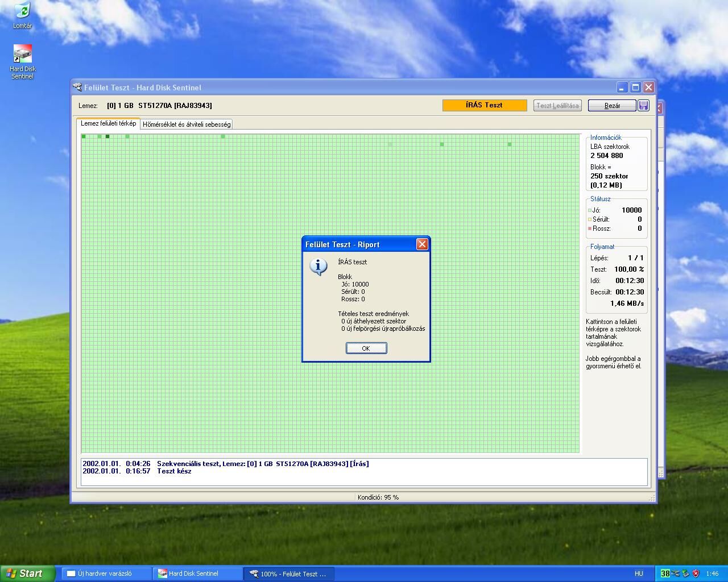
Task: Open the Windows Start menu
Action: [x=27, y=573]
